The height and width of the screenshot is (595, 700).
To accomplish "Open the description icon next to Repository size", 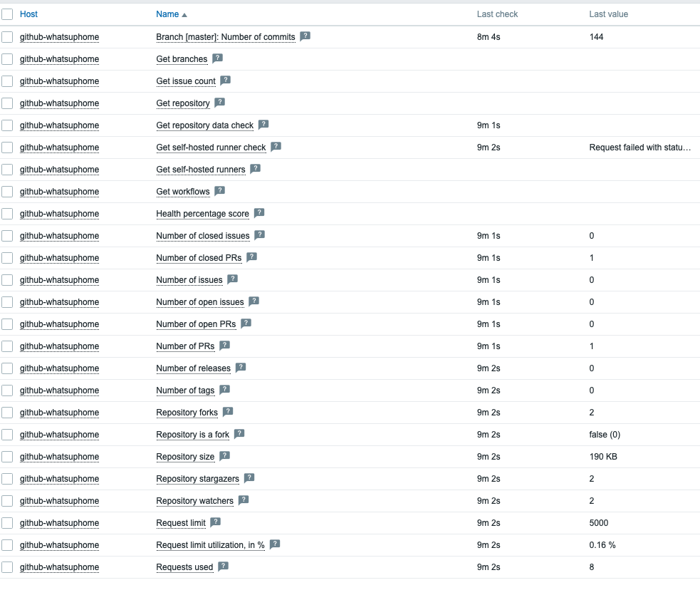I will [225, 456].
